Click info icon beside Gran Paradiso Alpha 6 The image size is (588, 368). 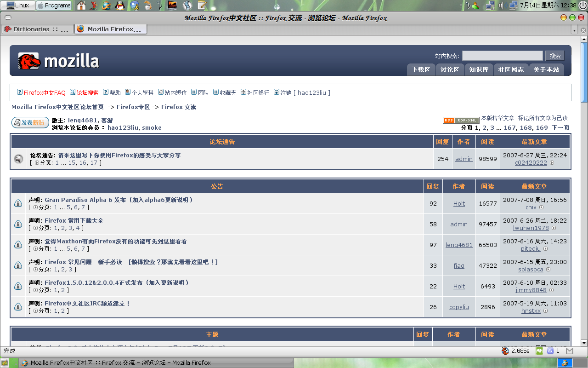(18, 203)
